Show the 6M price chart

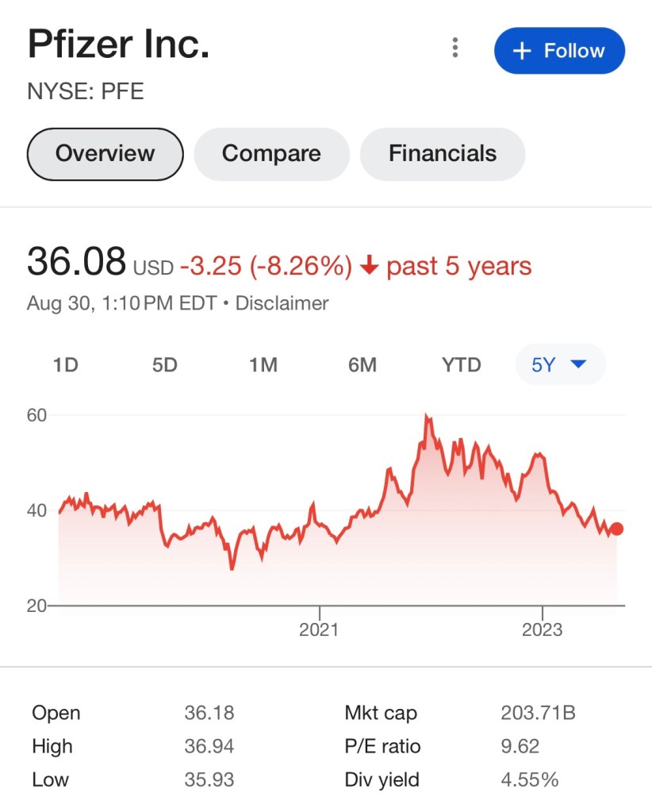pos(362,365)
